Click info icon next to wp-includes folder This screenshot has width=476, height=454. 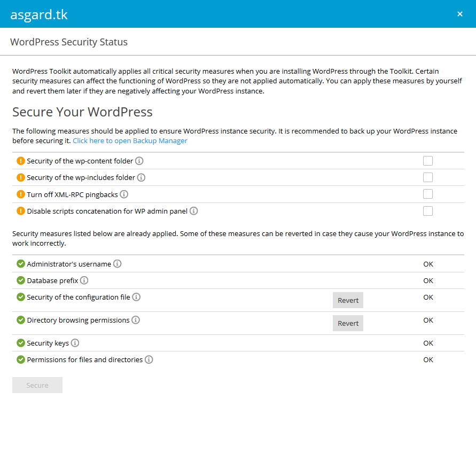click(141, 177)
